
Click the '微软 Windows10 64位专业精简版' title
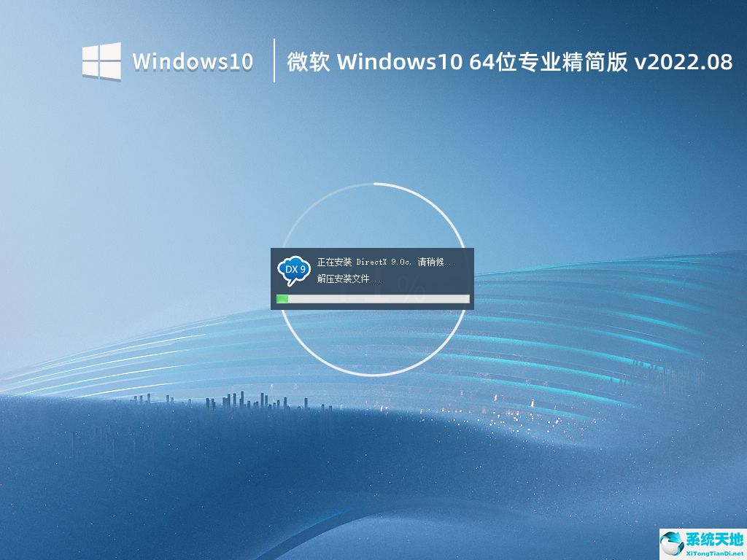[457, 63]
